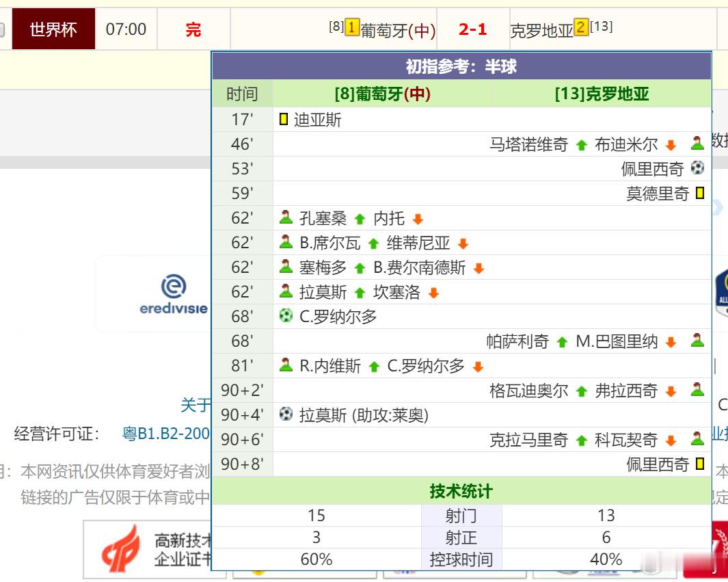Click the 60% possession value
Viewport: 728px width, 582px height.
pyautogui.click(x=316, y=559)
